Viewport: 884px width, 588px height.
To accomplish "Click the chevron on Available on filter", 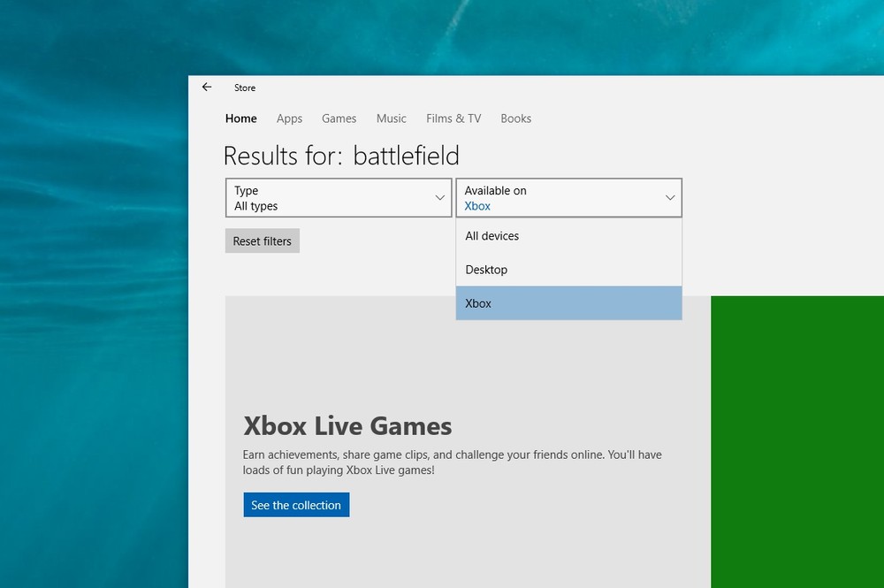I will pos(670,198).
